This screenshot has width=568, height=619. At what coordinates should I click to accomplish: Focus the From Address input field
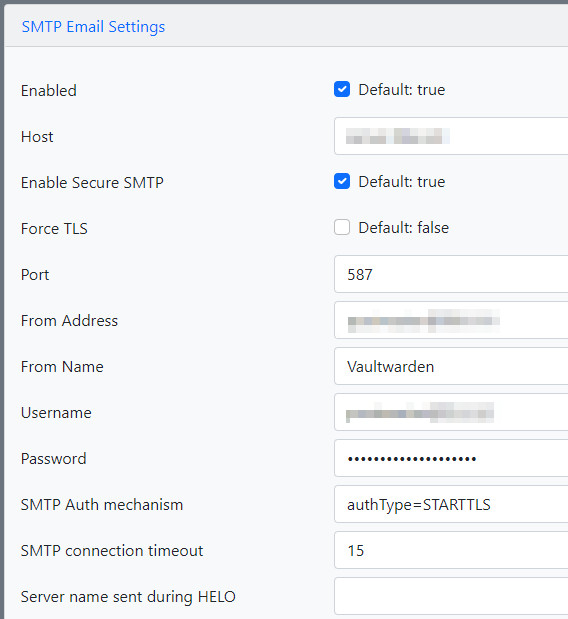pos(451,320)
